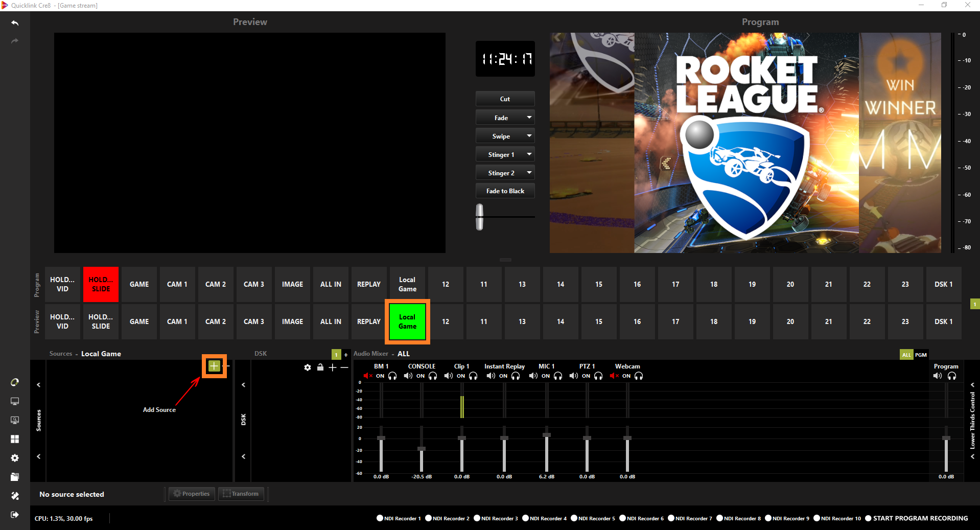
Task: Click the redo arrow in the left sidebar
Action: (15, 41)
